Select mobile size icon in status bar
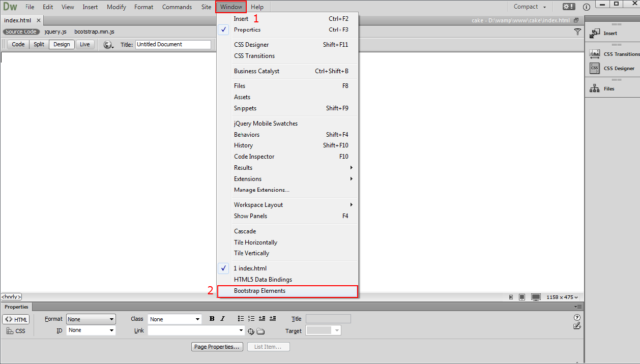This screenshot has width=640, height=364. coord(511,297)
